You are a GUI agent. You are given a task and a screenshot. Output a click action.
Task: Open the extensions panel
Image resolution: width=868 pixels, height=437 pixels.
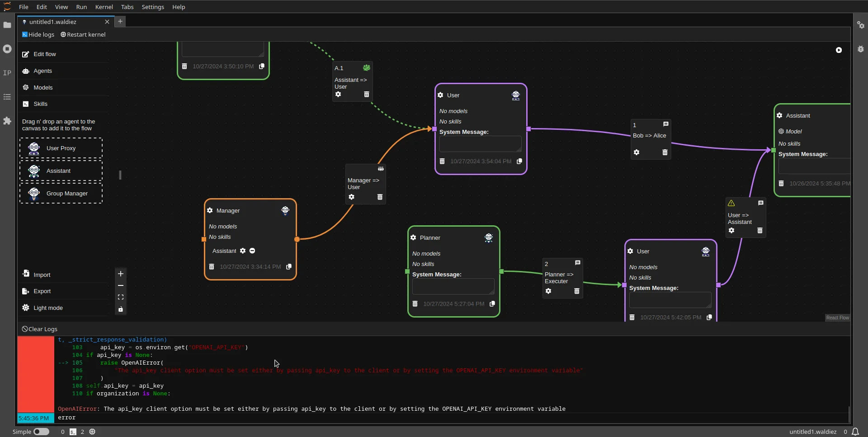(7, 121)
